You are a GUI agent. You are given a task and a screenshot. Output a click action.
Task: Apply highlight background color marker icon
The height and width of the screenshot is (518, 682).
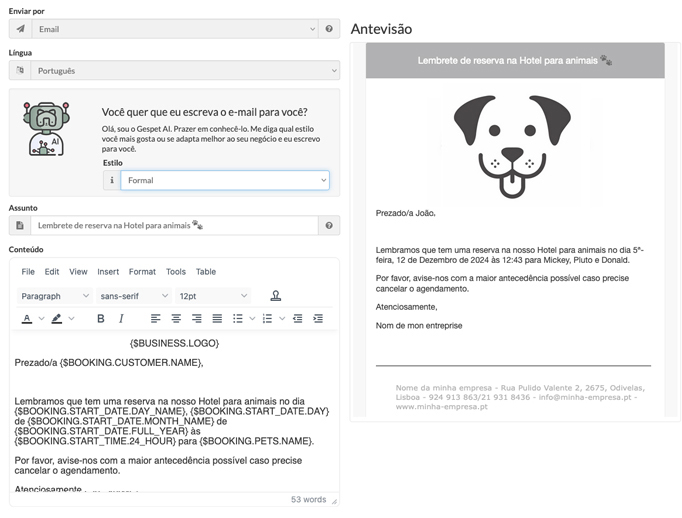tap(57, 318)
